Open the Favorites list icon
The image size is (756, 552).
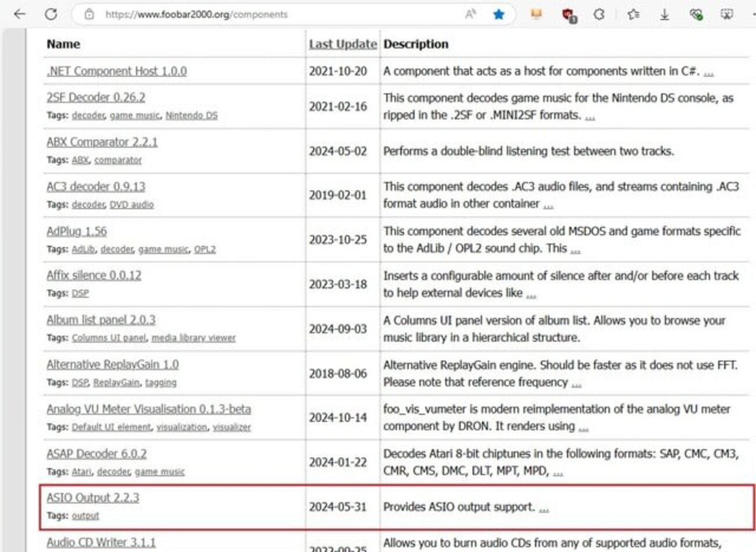pos(633,15)
